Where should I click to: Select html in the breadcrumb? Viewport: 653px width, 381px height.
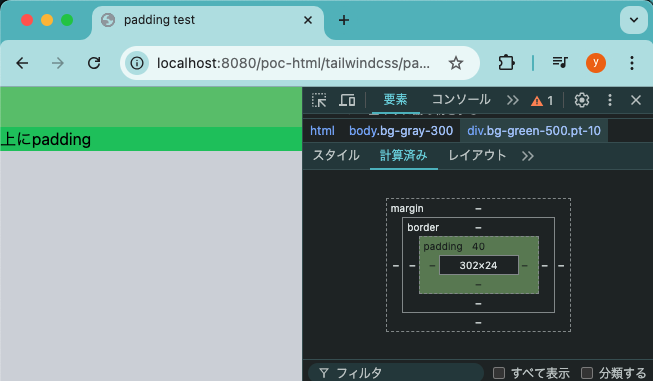coord(322,131)
